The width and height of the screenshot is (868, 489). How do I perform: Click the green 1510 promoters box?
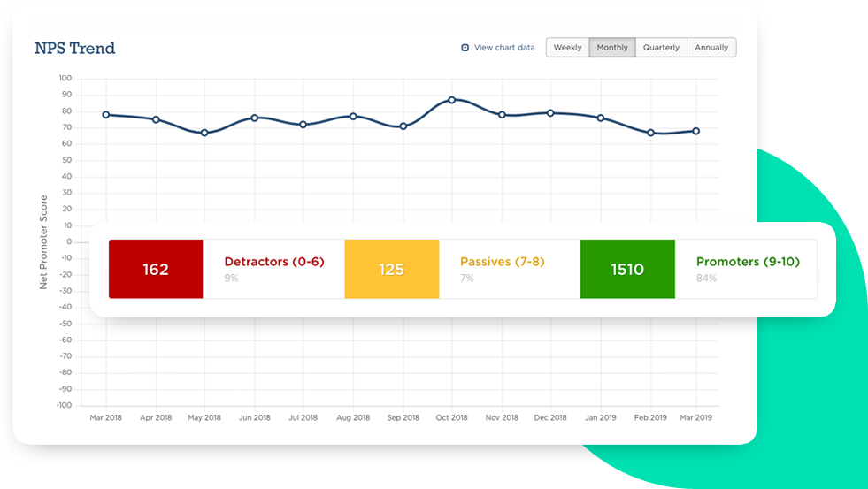point(627,269)
